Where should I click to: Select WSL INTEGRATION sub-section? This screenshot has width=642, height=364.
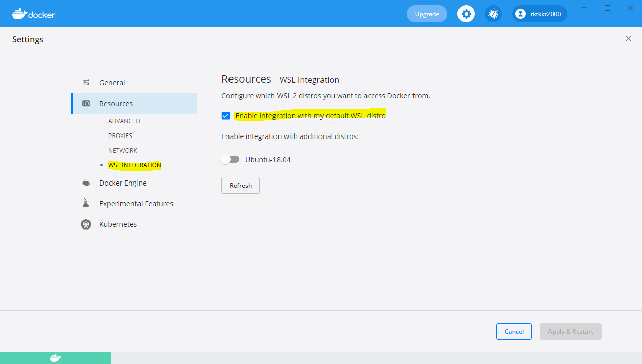[134, 165]
